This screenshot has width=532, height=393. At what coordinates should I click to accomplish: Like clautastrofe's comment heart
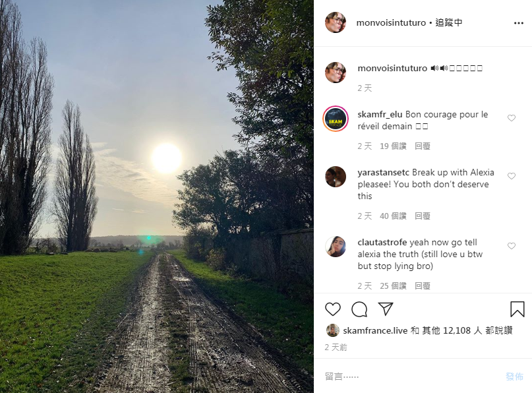(512, 246)
